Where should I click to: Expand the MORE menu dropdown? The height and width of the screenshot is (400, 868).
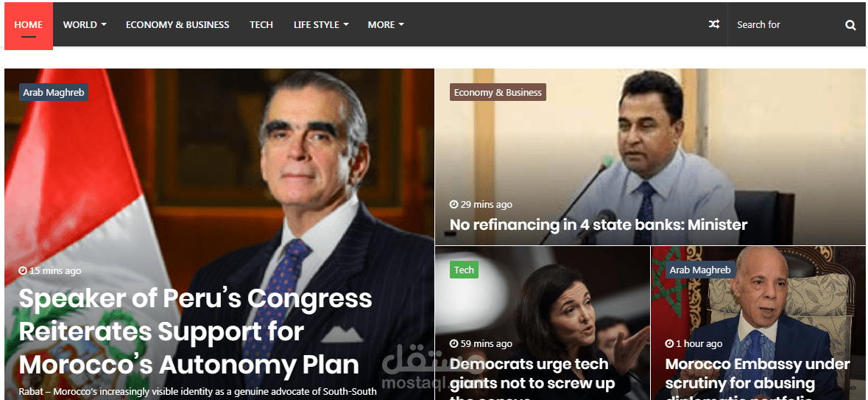tap(386, 24)
